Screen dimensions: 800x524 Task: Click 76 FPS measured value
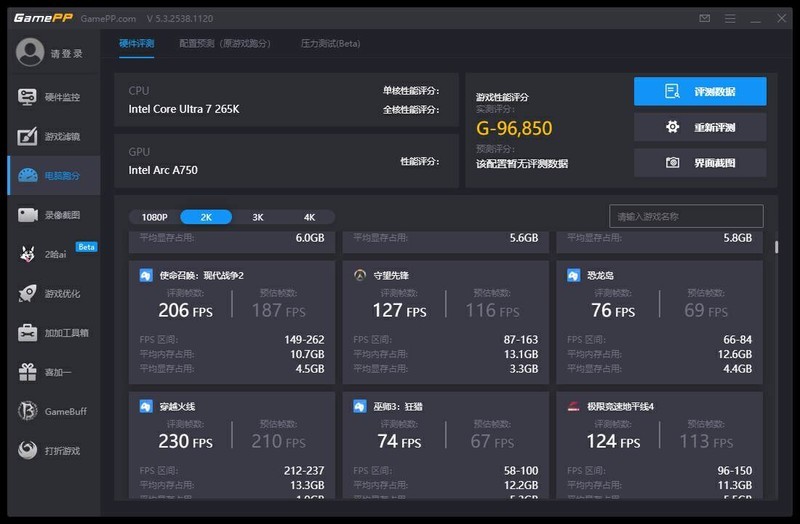tap(613, 310)
